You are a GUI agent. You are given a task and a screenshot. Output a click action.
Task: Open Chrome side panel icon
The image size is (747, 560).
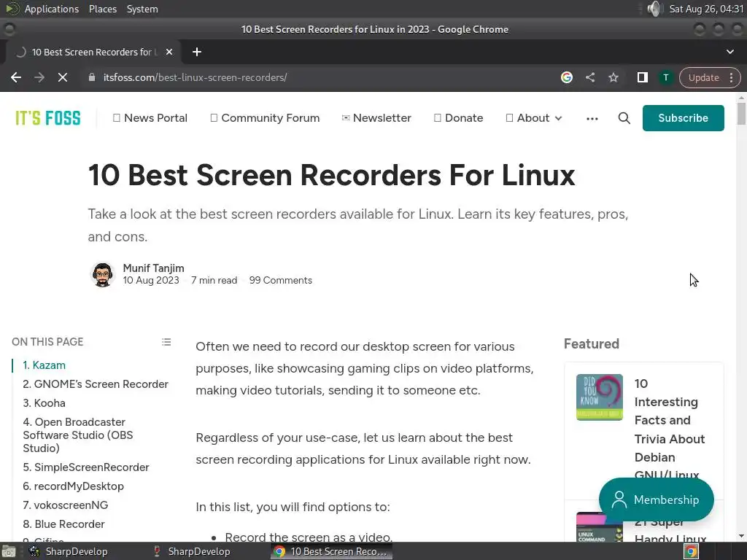[x=642, y=77]
